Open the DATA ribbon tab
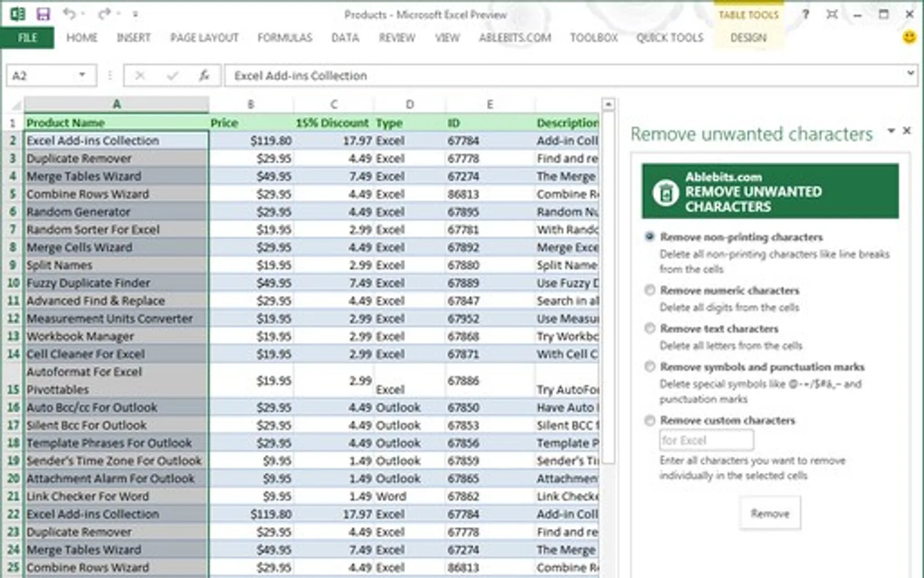924x578 pixels. [x=345, y=38]
